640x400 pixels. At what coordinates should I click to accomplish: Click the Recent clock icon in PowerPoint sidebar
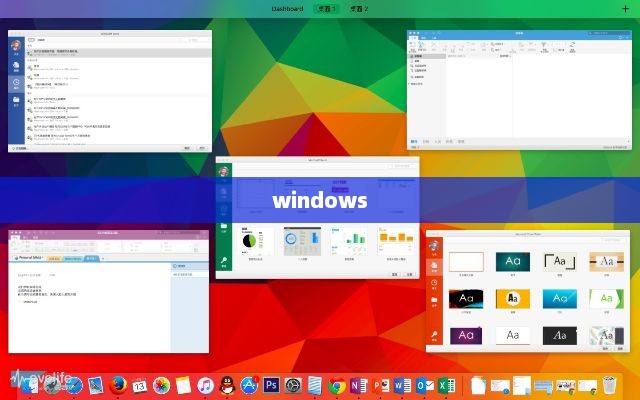pos(434,284)
